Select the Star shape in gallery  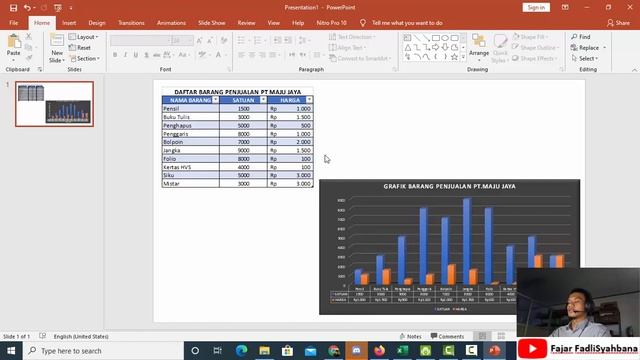coord(454,57)
